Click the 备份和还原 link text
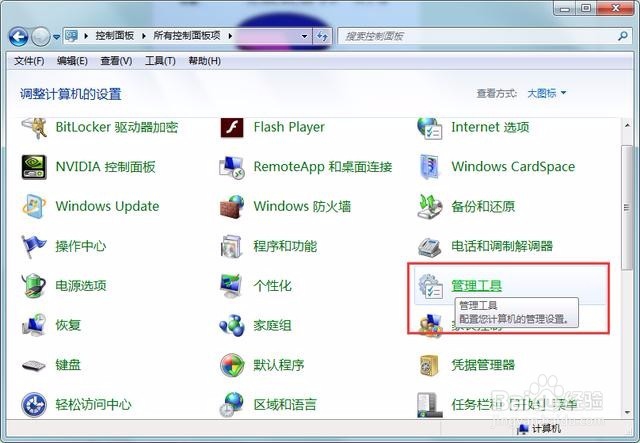The width and height of the screenshot is (640, 443). click(483, 207)
